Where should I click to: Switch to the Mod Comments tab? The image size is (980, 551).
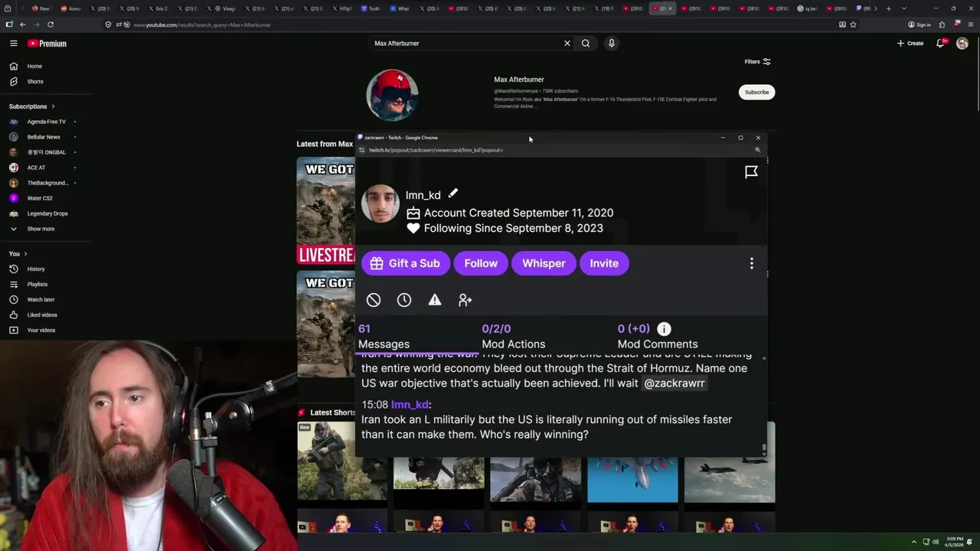(658, 337)
